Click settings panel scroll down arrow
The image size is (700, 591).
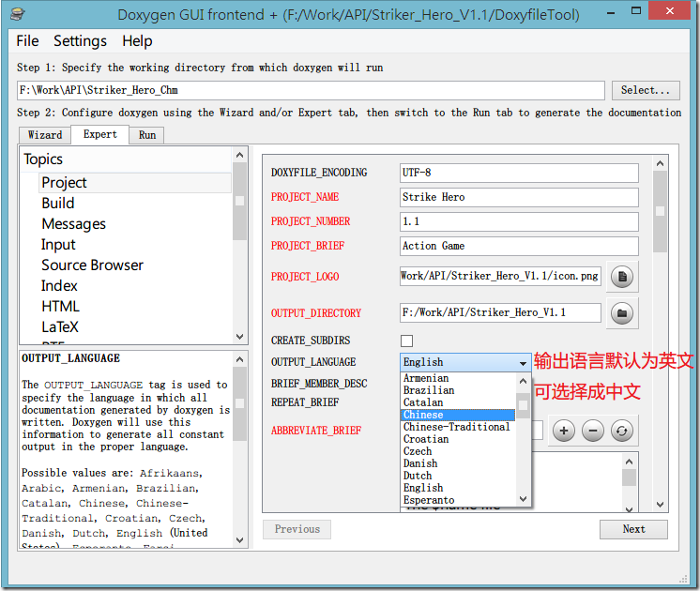click(x=661, y=505)
